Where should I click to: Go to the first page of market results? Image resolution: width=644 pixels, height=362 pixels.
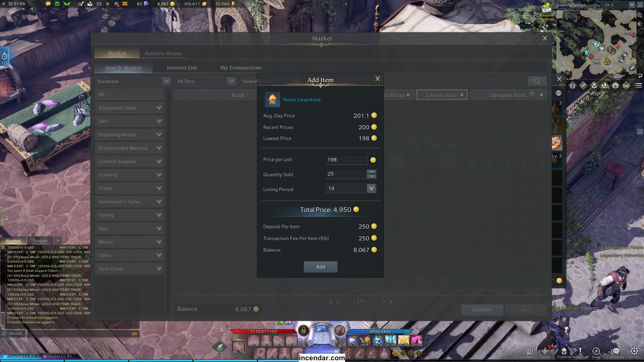tap(331, 301)
